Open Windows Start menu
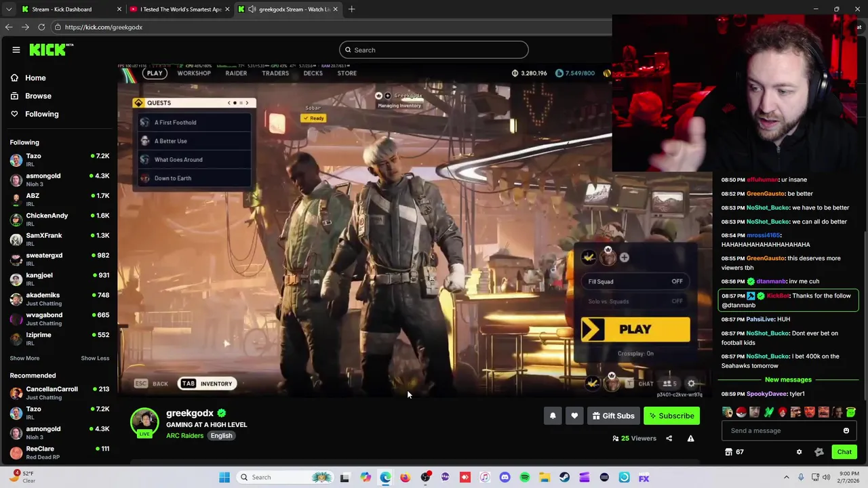 point(224,477)
